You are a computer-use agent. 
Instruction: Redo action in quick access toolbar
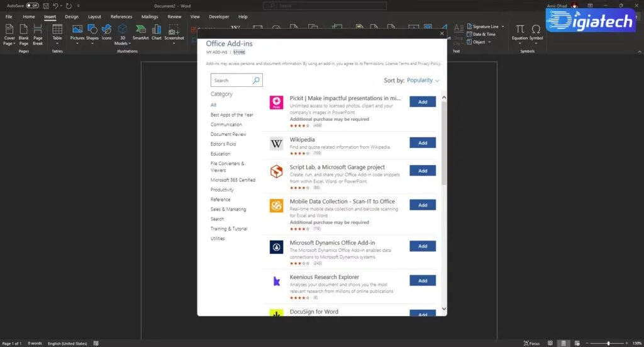pos(69,6)
